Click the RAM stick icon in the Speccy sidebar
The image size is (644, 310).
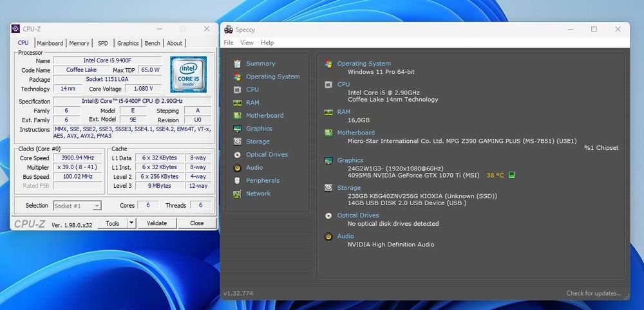[237, 102]
